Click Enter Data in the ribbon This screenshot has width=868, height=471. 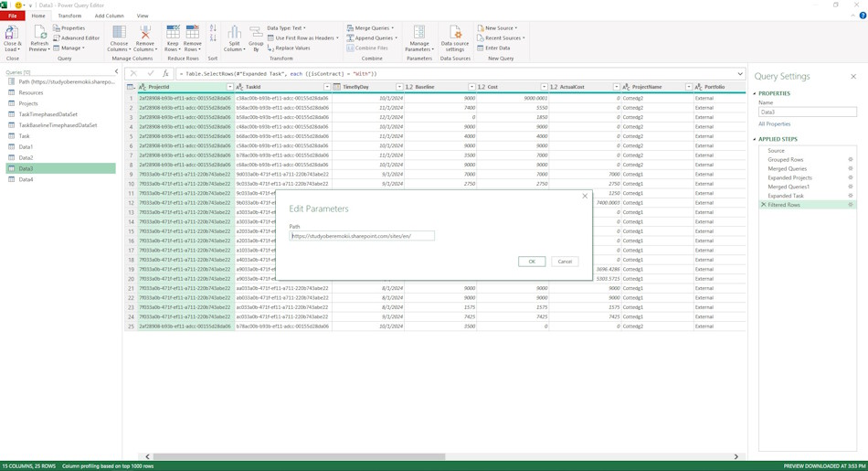[493, 48]
